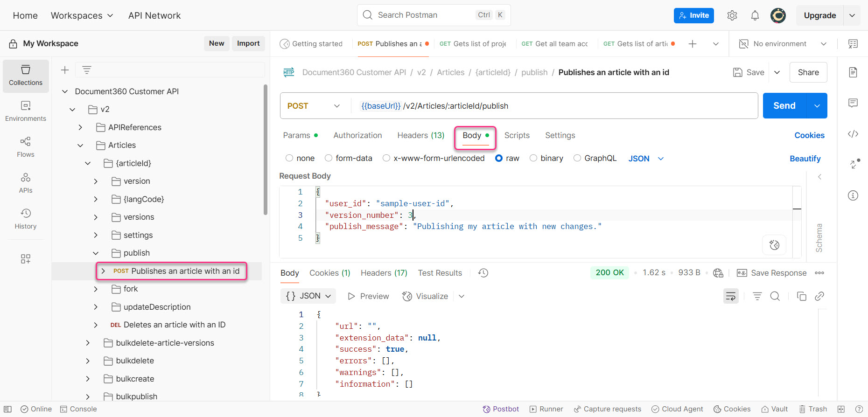Expand the bulkdelete folder
The image size is (868, 417).
(x=88, y=361)
